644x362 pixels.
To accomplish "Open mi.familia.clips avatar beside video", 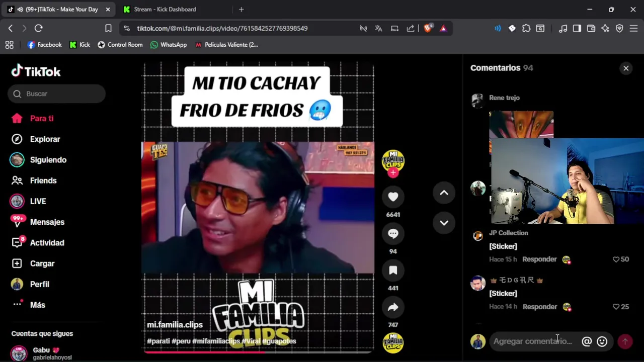I will pyautogui.click(x=393, y=161).
